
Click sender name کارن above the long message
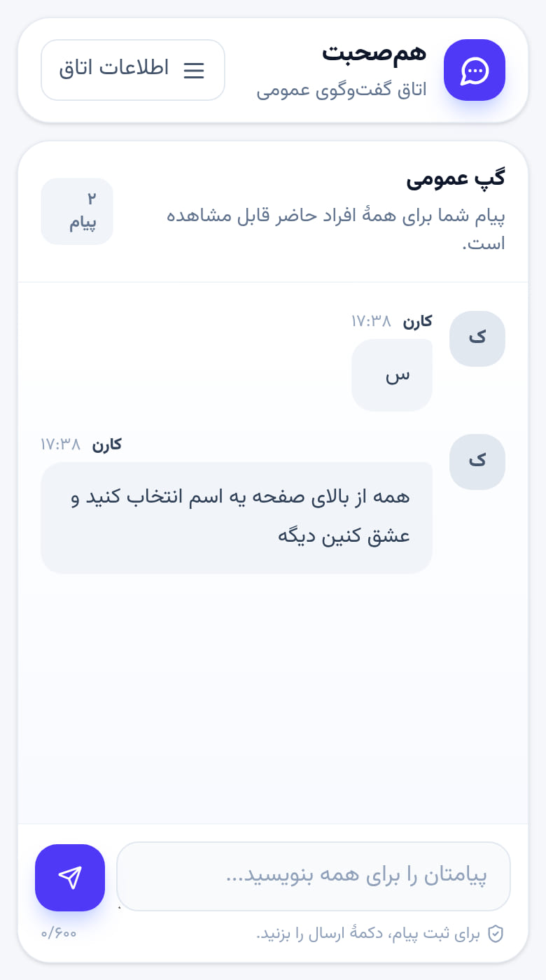click(x=107, y=444)
